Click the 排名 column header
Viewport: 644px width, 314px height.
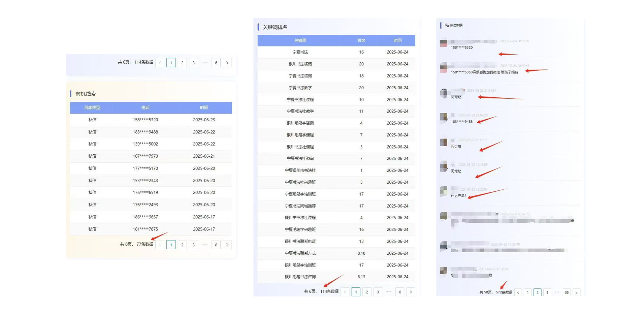coord(361,40)
